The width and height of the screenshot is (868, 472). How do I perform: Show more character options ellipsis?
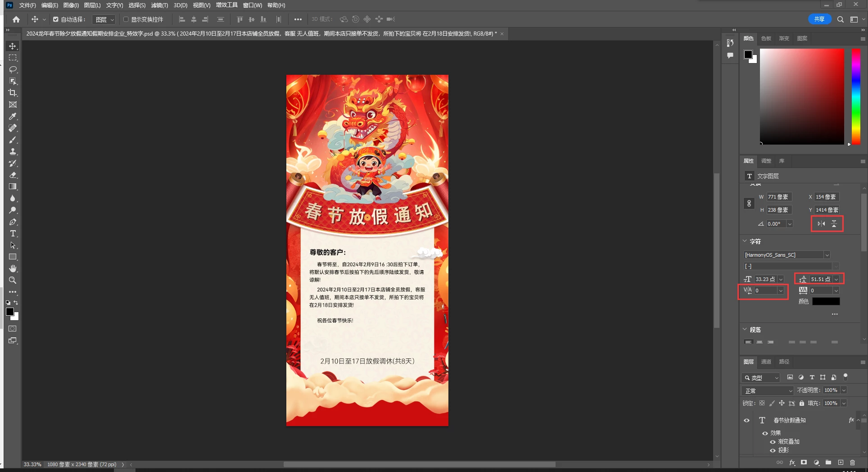click(x=835, y=314)
